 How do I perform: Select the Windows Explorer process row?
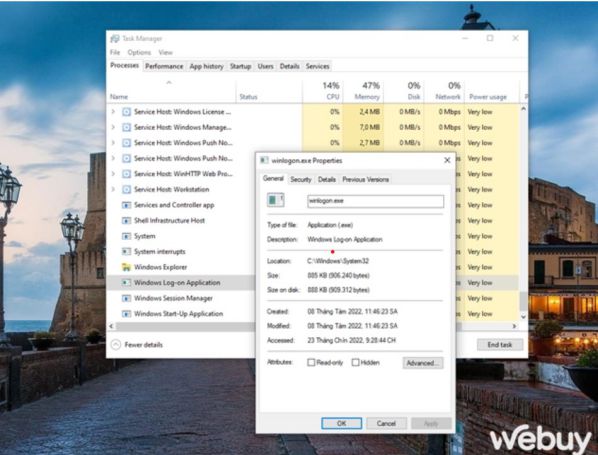tap(181, 267)
